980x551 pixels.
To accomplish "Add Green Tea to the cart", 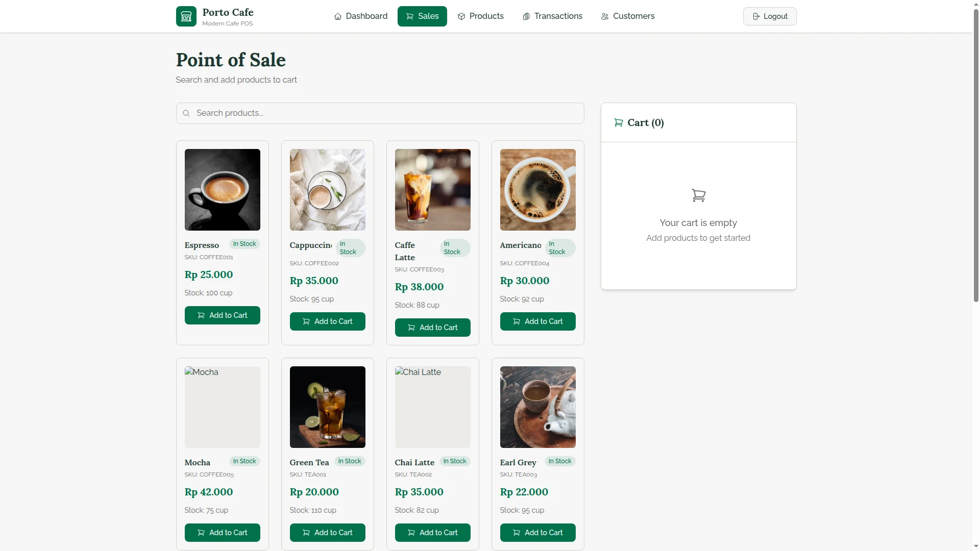I will click(x=328, y=533).
